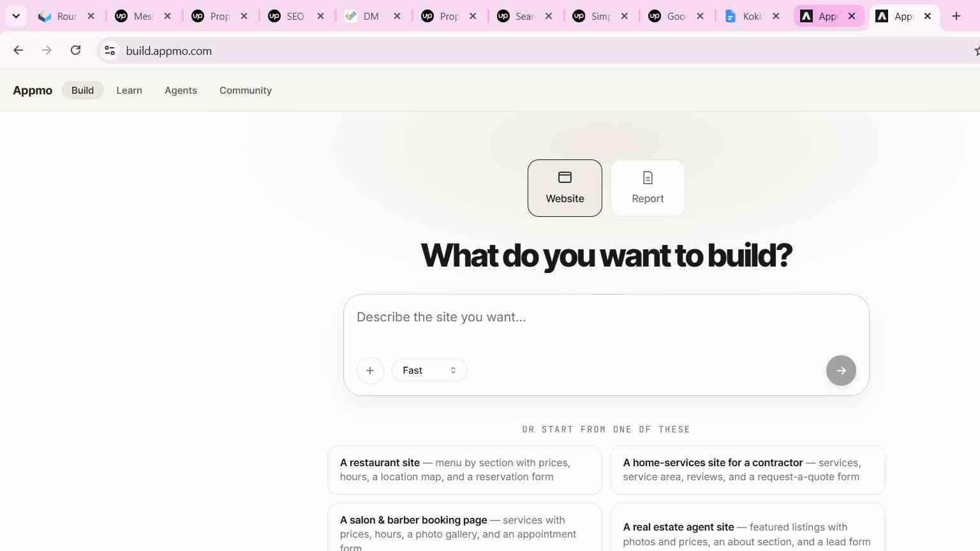The width and height of the screenshot is (980, 551).
Task: Click the Appmo logo
Action: 33,91
